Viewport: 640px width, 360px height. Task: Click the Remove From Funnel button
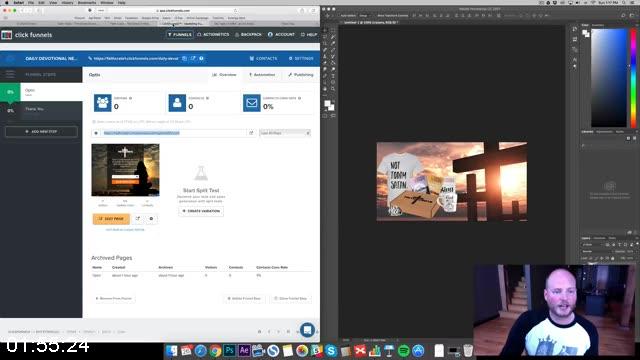(113, 298)
